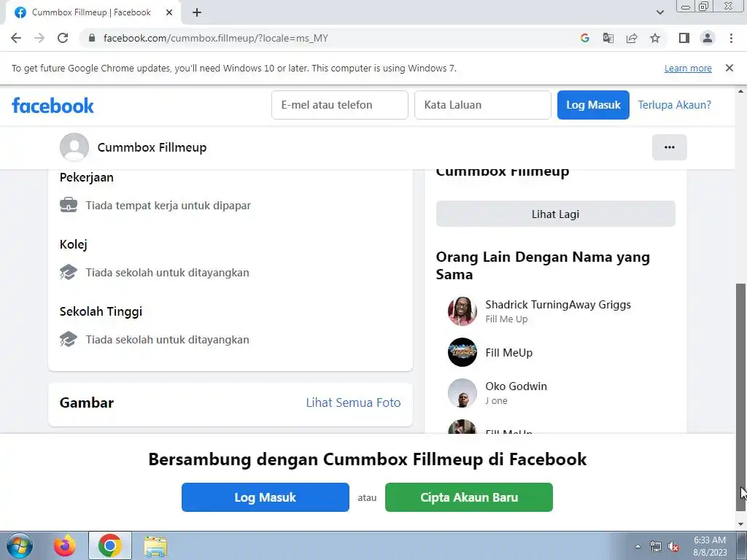
Task: Open Shadrick TurningAway Griggs profile photo
Action: pyautogui.click(x=462, y=311)
